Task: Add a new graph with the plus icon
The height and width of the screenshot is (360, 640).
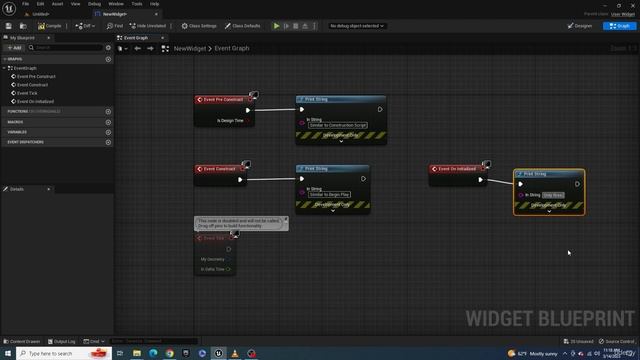Action: click(x=108, y=59)
